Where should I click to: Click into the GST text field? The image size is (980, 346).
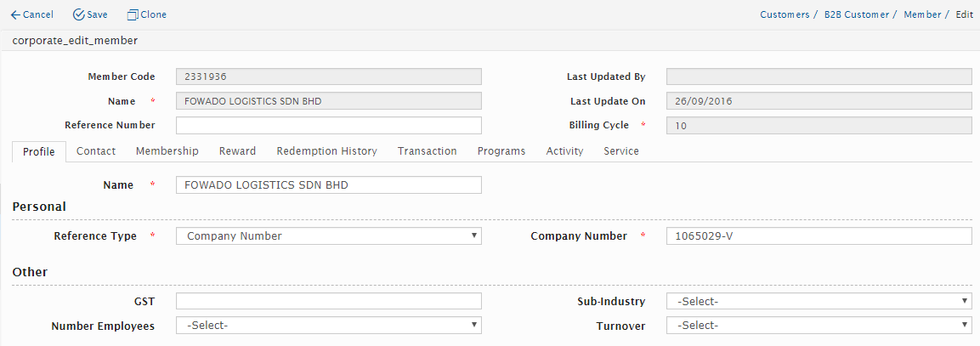tap(328, 301)
